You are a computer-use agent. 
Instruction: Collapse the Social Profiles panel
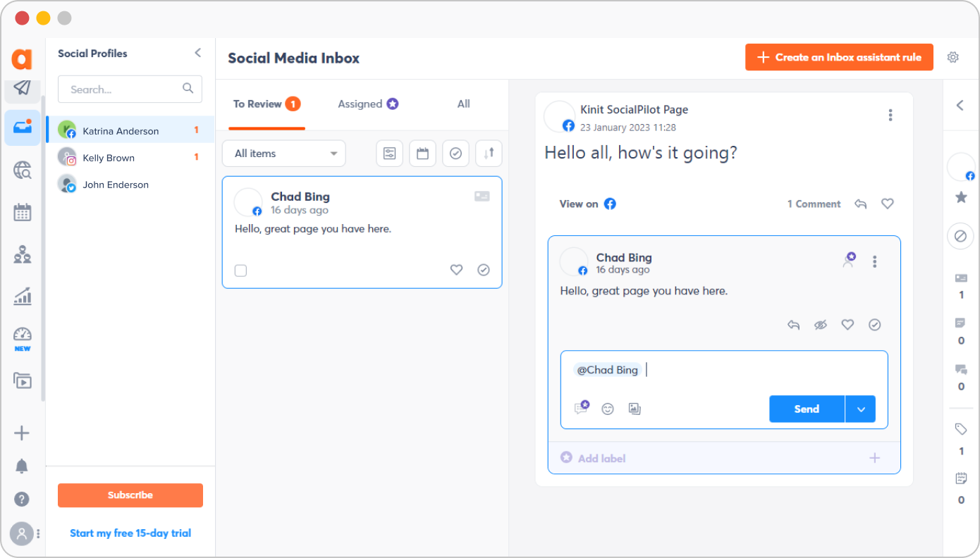coord(197,53)
